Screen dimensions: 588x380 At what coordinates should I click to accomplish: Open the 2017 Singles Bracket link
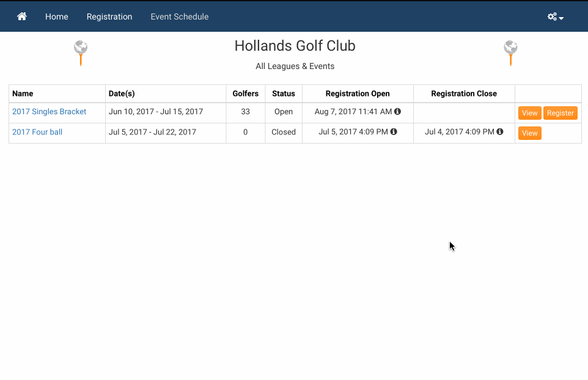[49, 112]
